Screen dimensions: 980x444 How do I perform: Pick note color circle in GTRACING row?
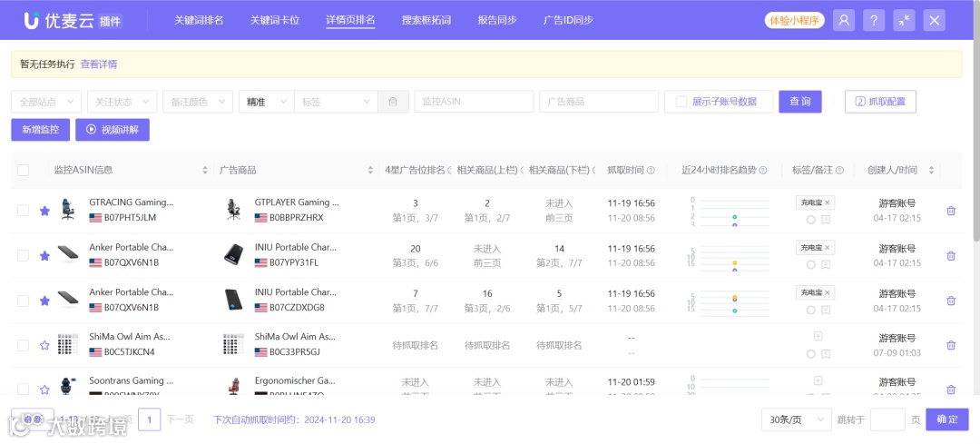click(810, 220)
